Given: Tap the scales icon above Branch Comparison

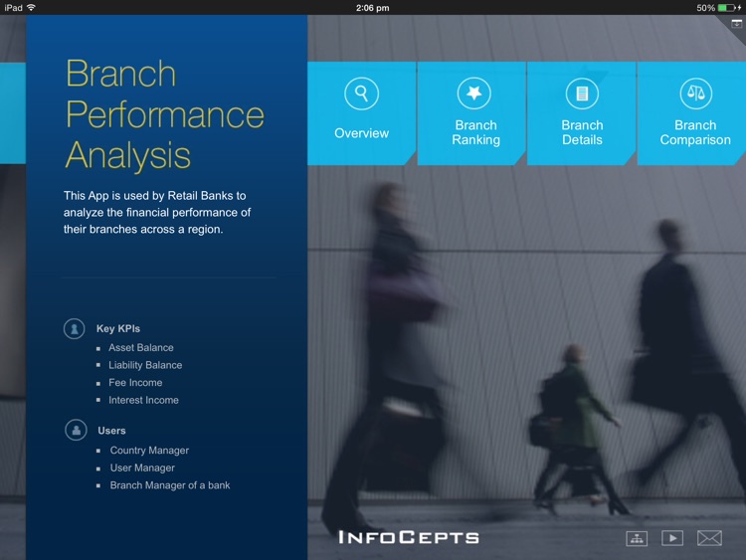Looking at the screenshot, I should pos(695,93).
